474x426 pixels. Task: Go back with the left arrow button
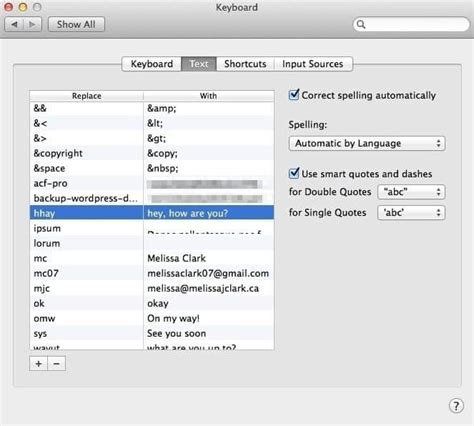(x=14, y=25)
